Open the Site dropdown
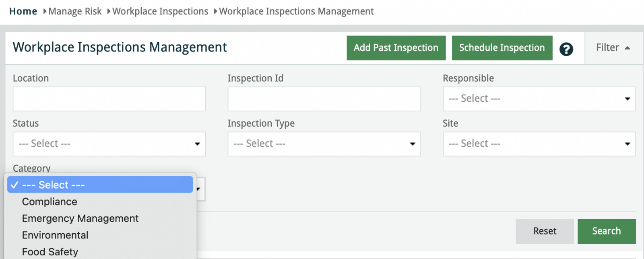 [x=539, y=144]
